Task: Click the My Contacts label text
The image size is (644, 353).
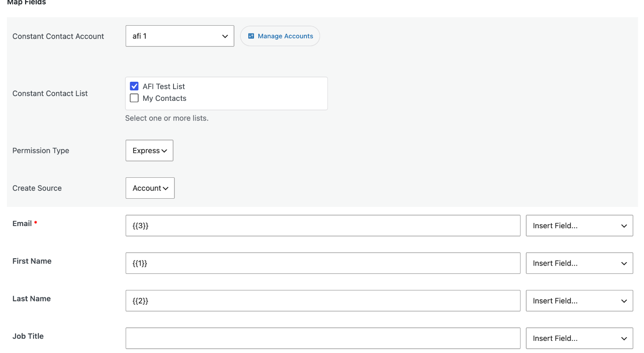Action: pos(164,98)
